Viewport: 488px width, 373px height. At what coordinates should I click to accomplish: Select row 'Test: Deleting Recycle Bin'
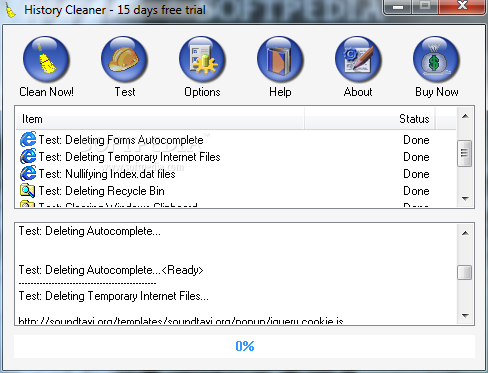point(236,191)
